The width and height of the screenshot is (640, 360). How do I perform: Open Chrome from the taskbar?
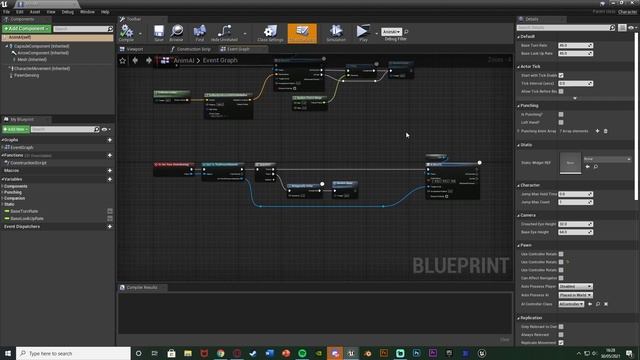click(x=220, y=353)
